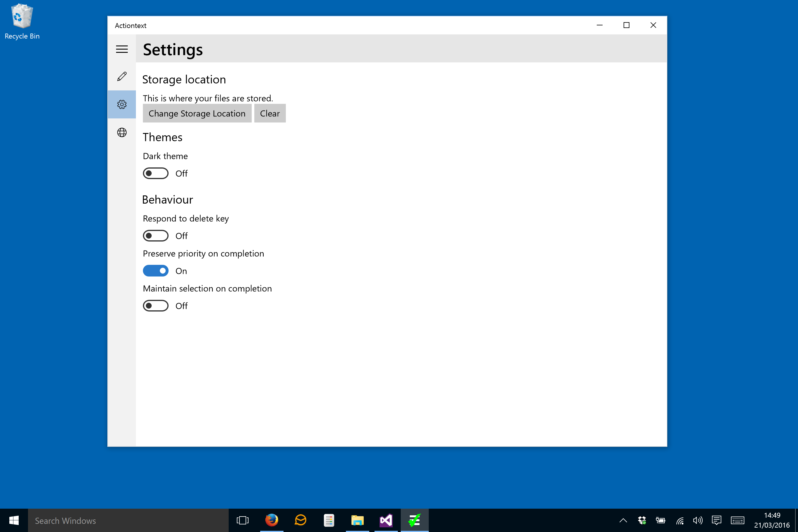Screen dimensions: 798x532
Task: Turn on Maintain selection on completion
Action: (155, 306)
